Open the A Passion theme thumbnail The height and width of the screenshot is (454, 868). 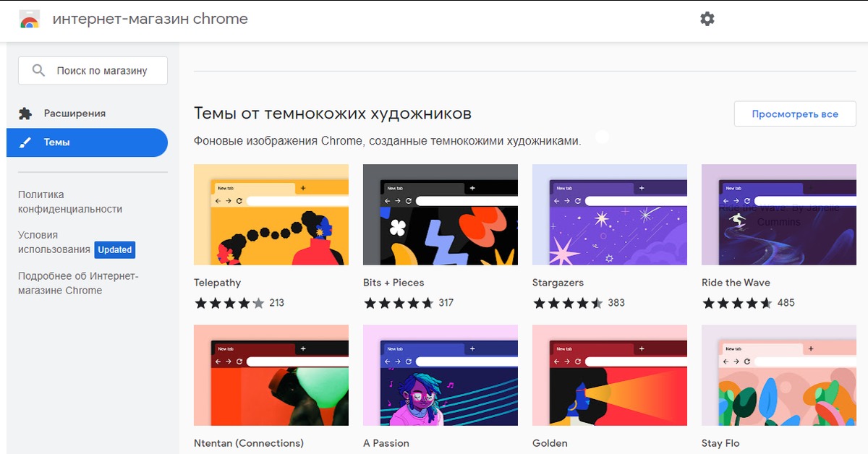coord(441,375)
